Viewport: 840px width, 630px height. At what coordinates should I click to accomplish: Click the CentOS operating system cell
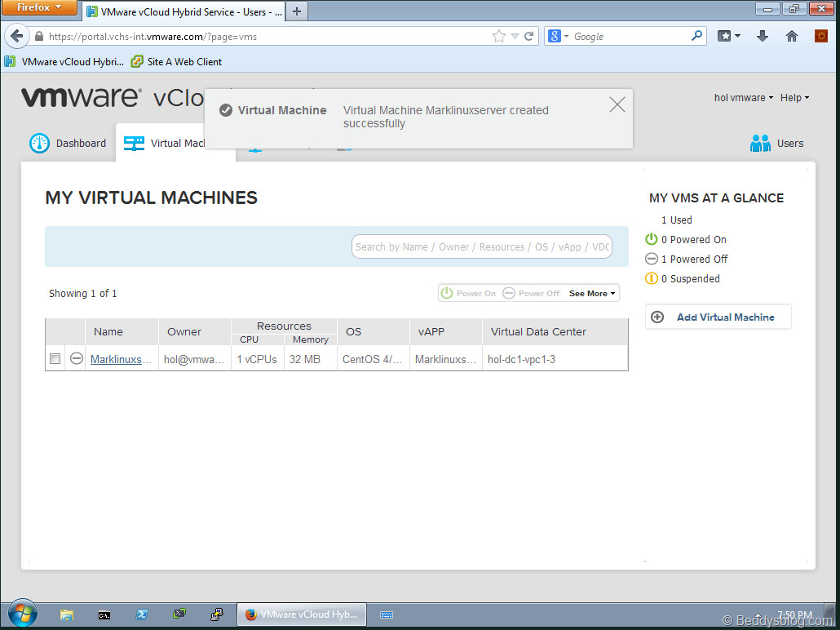pyautogui.click(x=374, y=359)
